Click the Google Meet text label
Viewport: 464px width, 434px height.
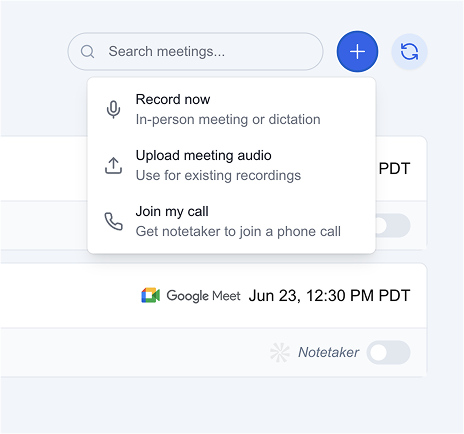(203, 296)
